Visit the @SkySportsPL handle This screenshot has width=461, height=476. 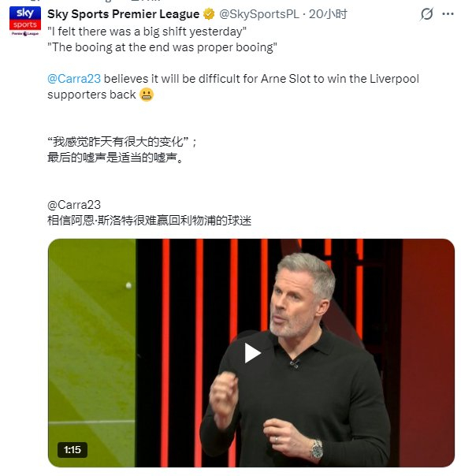(259, 14)
